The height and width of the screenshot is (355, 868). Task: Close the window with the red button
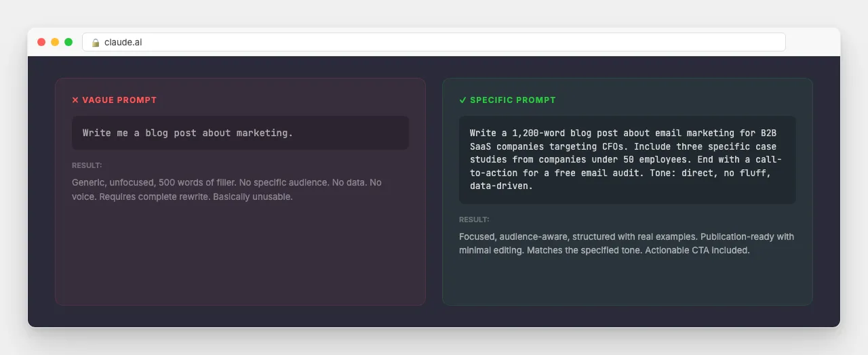pyautogui.click(x=41, y=42)
